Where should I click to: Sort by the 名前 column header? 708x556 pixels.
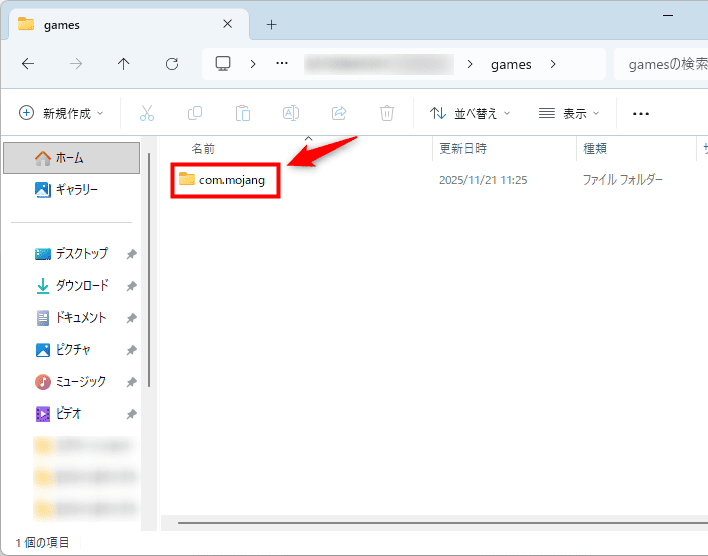203,149
